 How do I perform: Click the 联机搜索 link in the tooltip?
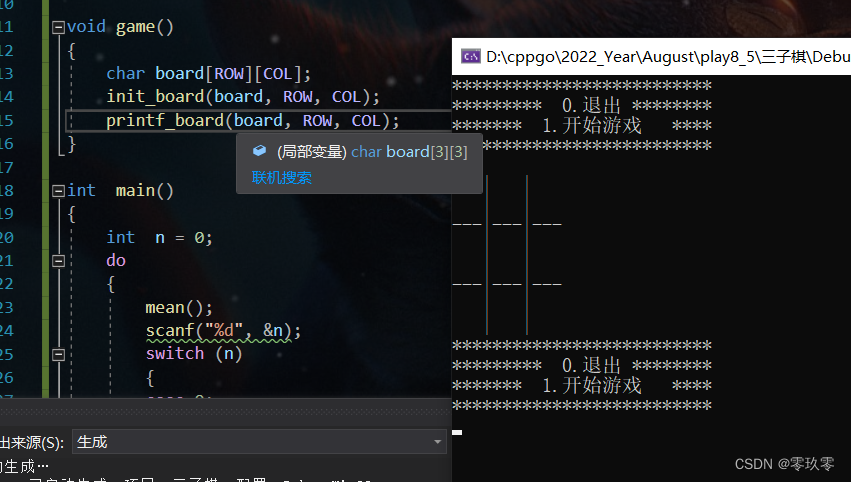coord(282,177)
